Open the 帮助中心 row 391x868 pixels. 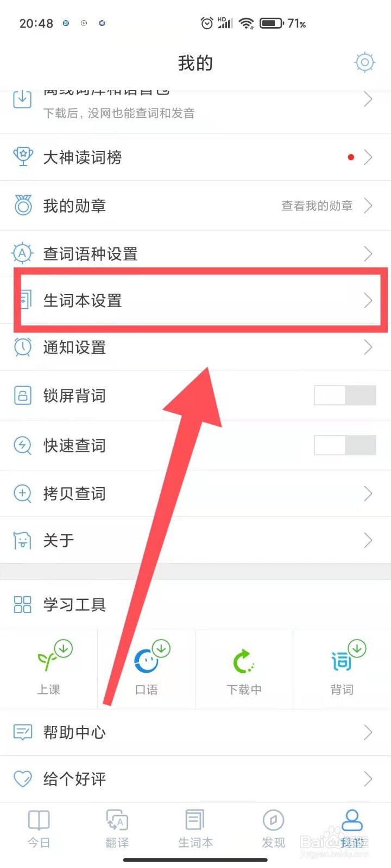(x=195, y=732)
